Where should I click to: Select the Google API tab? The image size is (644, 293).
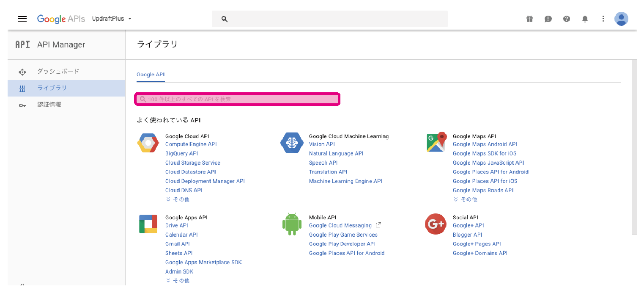[x=151, y=75]
